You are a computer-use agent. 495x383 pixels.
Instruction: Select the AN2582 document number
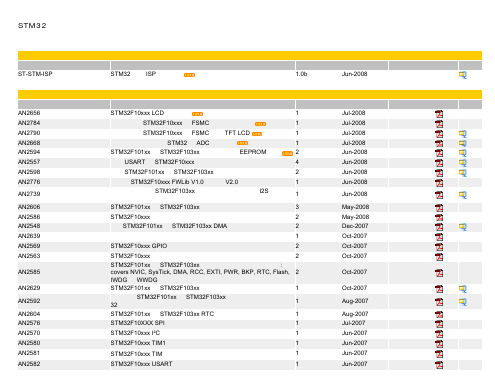(x=29, y=364)
